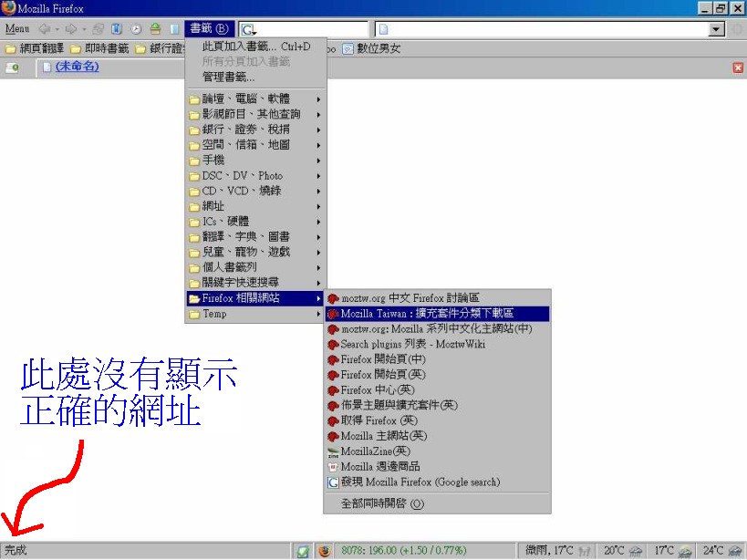Expand 論壇、電腦、軟體 bookmark folder
Screen dimensions: 747x560
pos(255,99)
